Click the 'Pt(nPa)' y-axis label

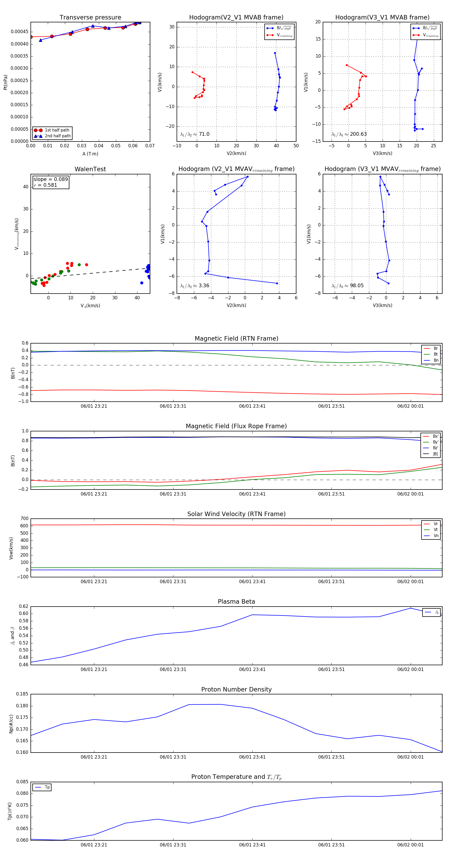(x=5, y=82)
